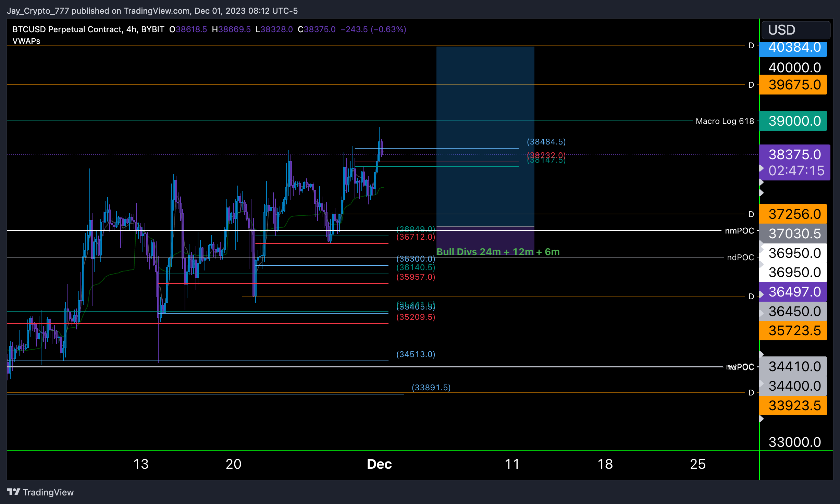Select the 36497.0 purple price label
This screenshot has height=504, width=840.
pos(793,292)
